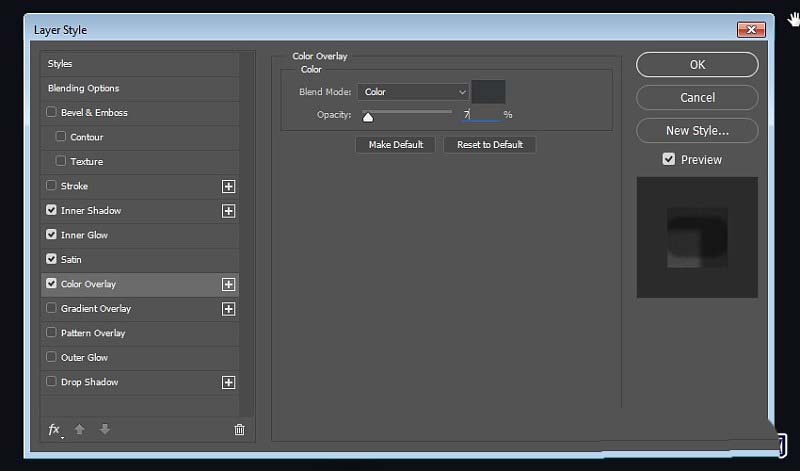This screenshot has height=471, width=800.
Task: Open the overlay color swatch picker
Action: tap(488, 92)
